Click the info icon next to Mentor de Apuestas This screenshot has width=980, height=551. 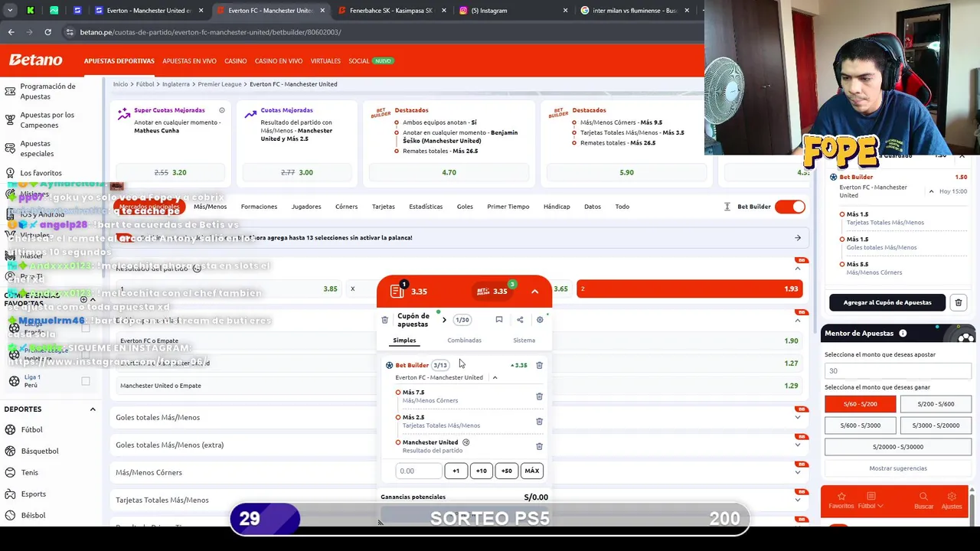click(903, 333)
